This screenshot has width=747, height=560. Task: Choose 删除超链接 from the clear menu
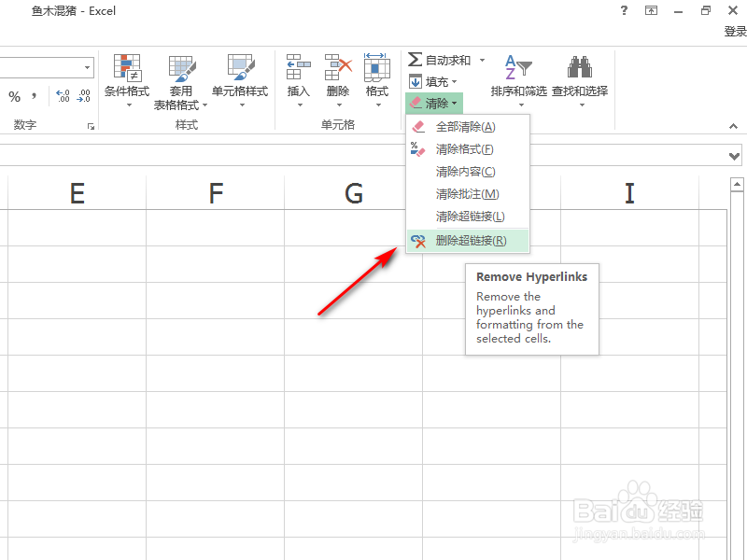coord(467,241)
